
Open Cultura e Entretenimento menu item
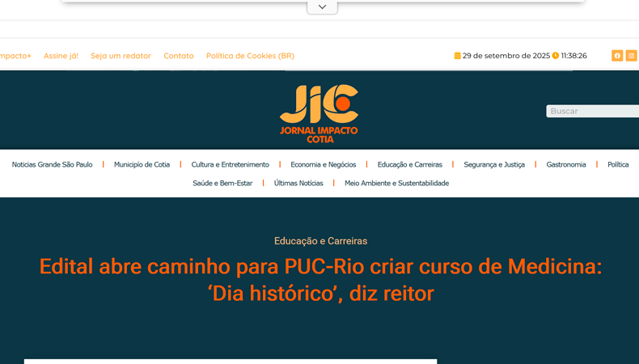231,165
